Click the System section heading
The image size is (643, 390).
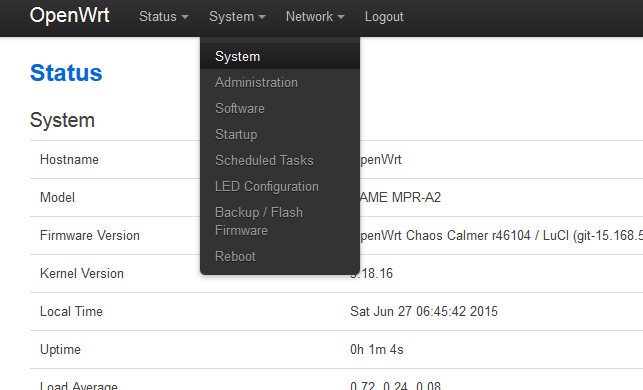[x=62, y=120]
